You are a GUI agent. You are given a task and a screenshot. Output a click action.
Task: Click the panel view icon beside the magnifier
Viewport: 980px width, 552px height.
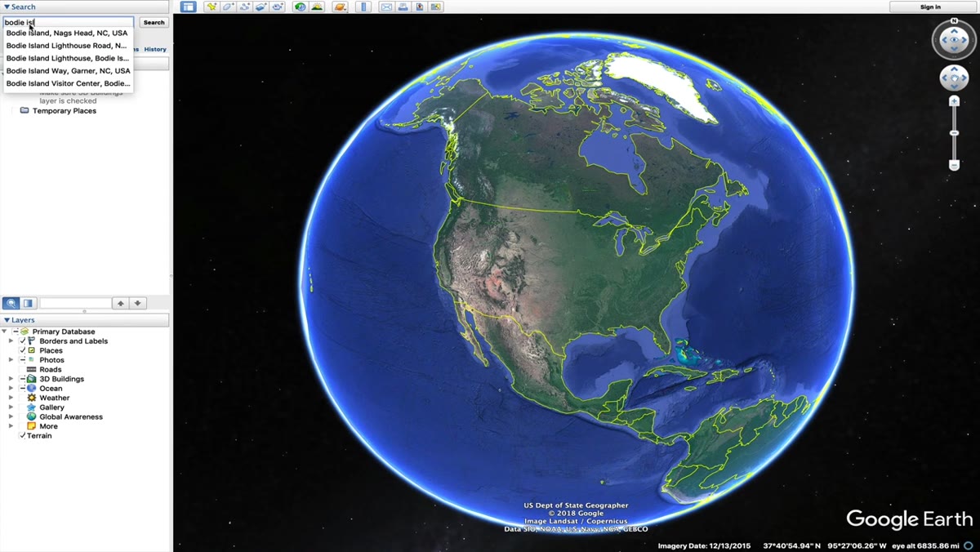point(29,303)
